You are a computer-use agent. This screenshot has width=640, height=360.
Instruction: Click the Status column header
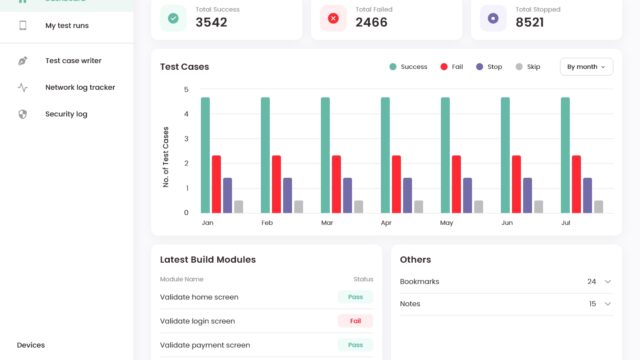pyautogui.click(x=363, y=279)
